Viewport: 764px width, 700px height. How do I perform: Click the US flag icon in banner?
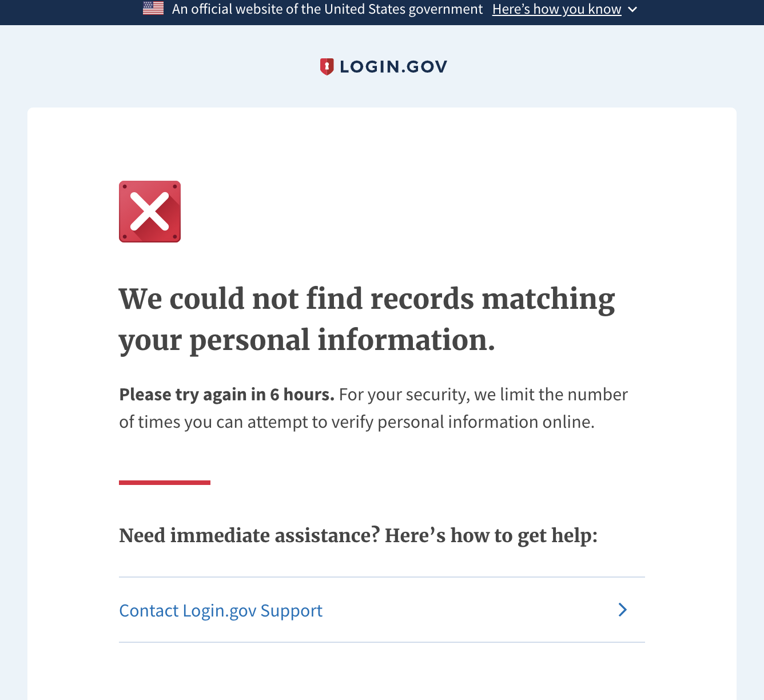153,9
